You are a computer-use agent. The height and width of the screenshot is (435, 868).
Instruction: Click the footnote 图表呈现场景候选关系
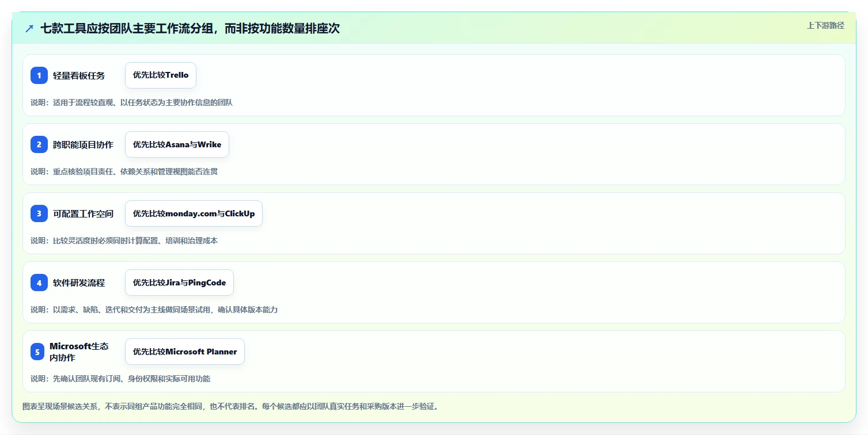pos(230,406)
